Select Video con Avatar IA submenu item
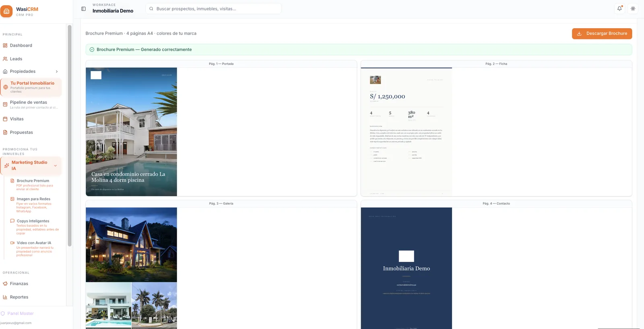 35,249
